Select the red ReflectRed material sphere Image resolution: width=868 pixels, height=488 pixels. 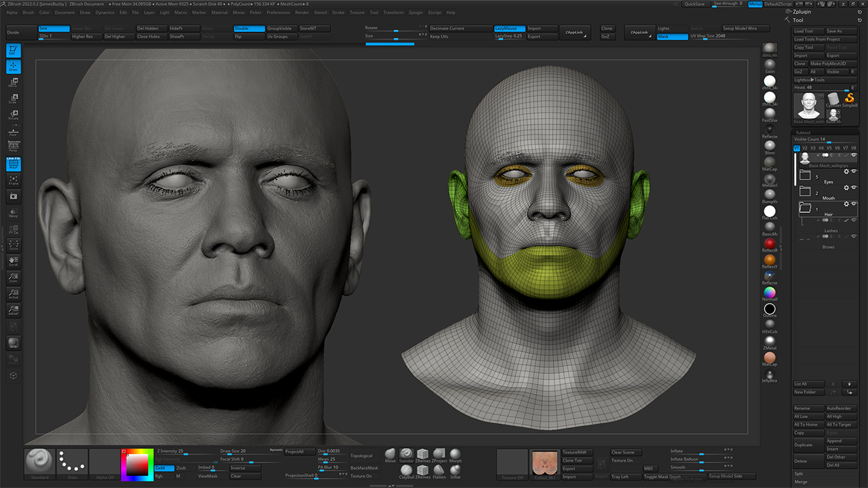pos(770,244)
